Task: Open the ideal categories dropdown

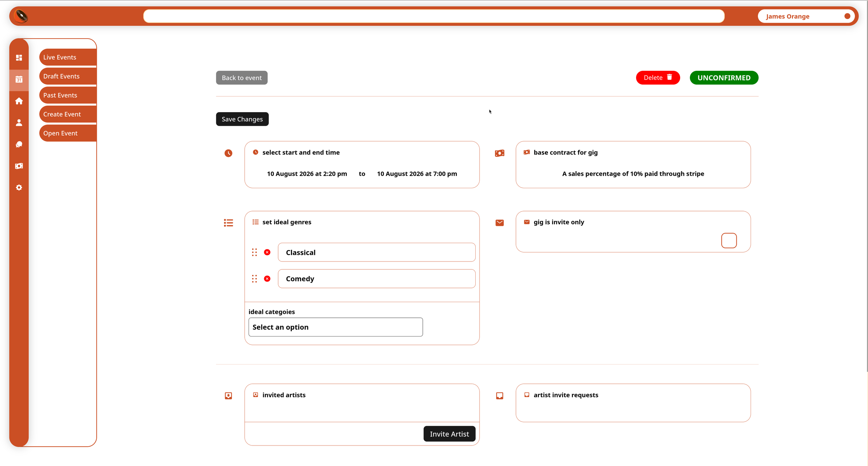Action: pos(335,327)
